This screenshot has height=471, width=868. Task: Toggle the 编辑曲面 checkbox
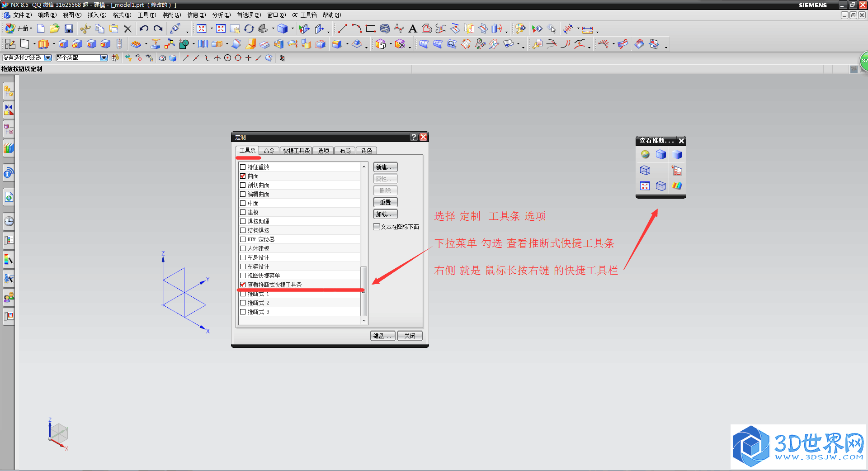(243, 194)
